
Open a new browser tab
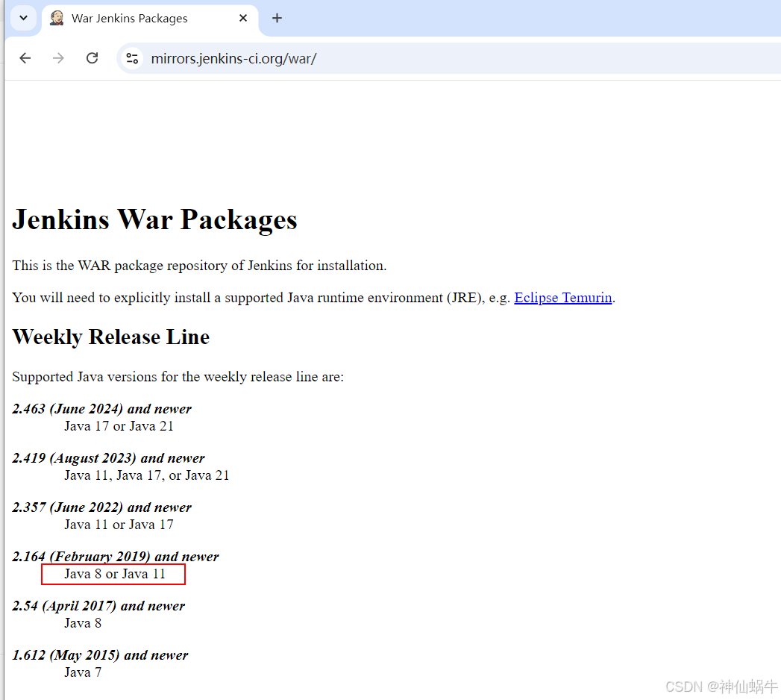pos(277,19)
